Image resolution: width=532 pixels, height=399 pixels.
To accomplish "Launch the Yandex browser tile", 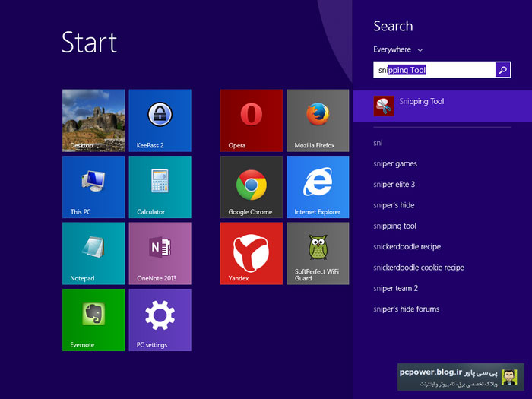I will click(251, 253).
